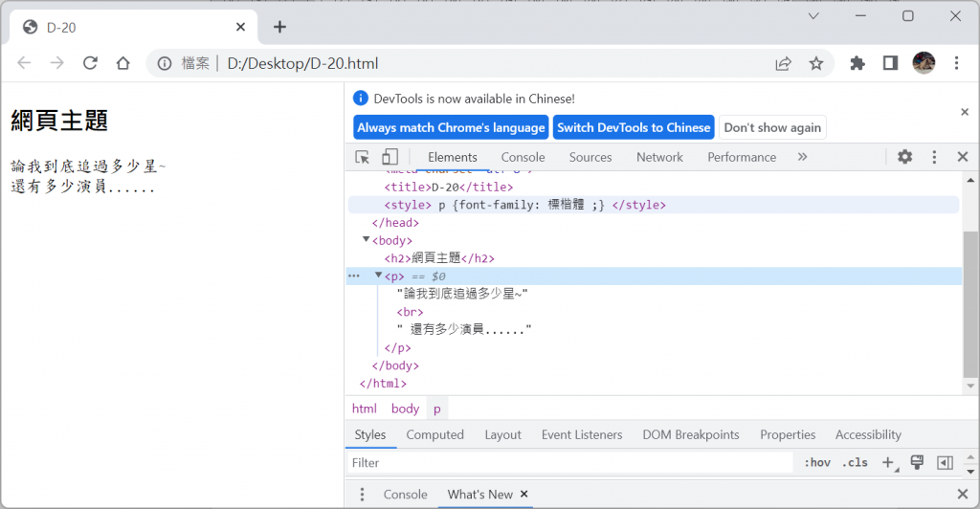Open the Network tab
Image resolution: width=980 pixels, height=509 pixels.
(x=660, y=157)
